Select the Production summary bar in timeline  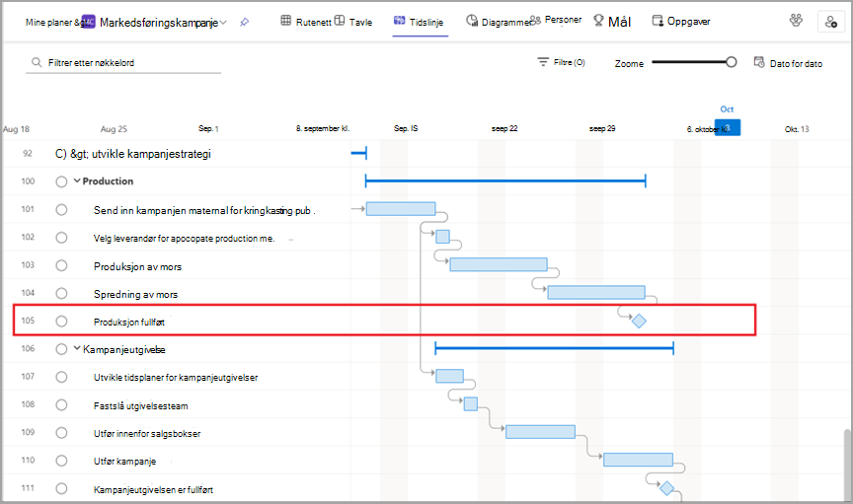pyautogui.click(x=505, y=180)
